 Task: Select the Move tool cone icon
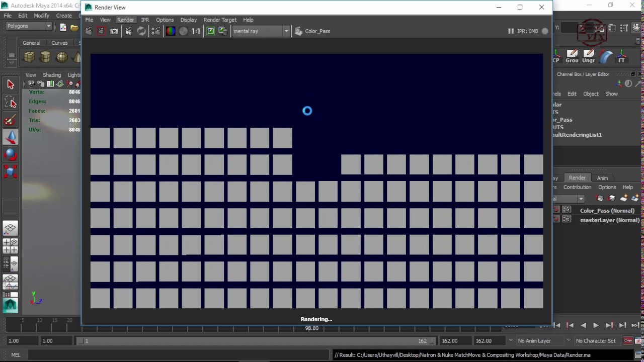[x=10, y=137]
